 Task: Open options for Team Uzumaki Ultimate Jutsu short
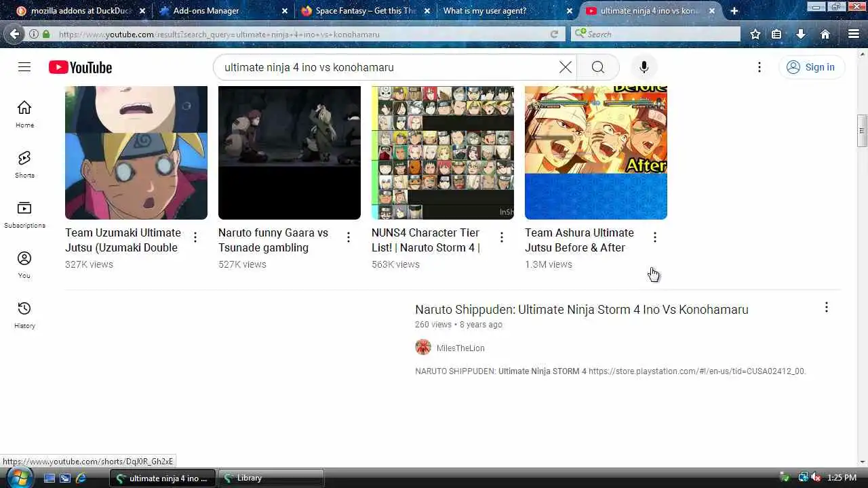pyautogui.click(x=195, y=237)
